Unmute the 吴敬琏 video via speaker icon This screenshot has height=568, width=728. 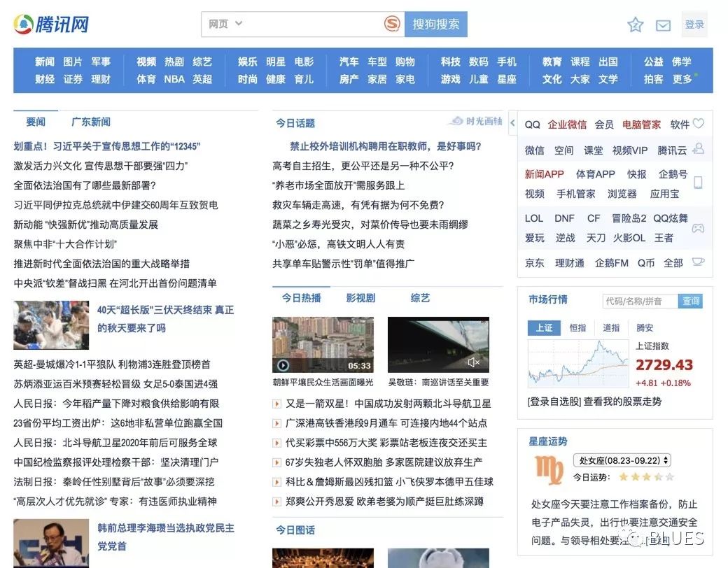(473, 362)
